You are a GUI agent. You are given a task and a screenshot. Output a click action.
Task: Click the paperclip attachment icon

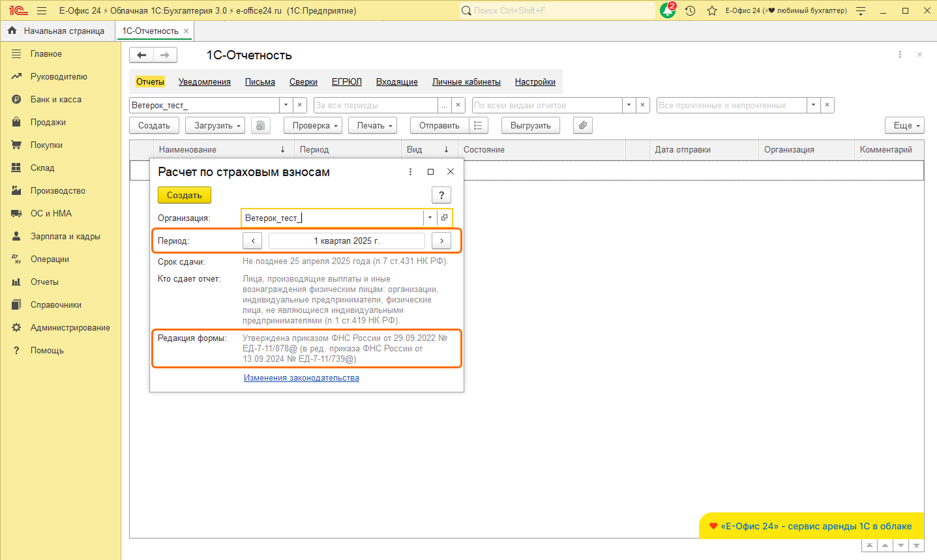[583, 125]
